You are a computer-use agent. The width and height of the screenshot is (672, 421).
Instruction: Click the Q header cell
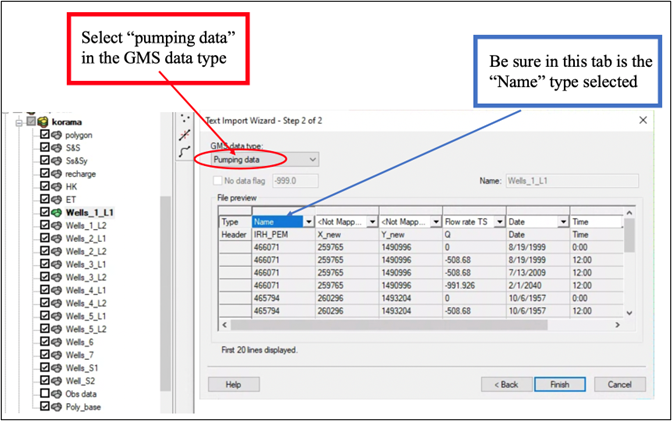pos(474,235)
